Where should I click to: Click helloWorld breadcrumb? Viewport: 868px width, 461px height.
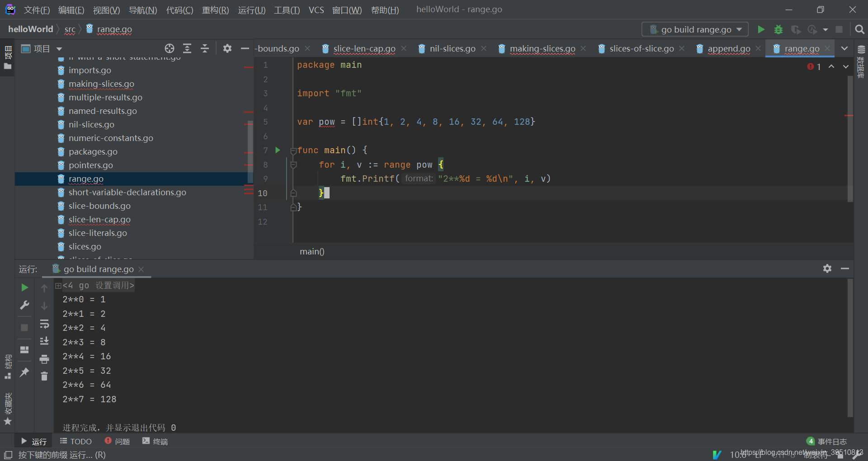(x=31, y=29)
